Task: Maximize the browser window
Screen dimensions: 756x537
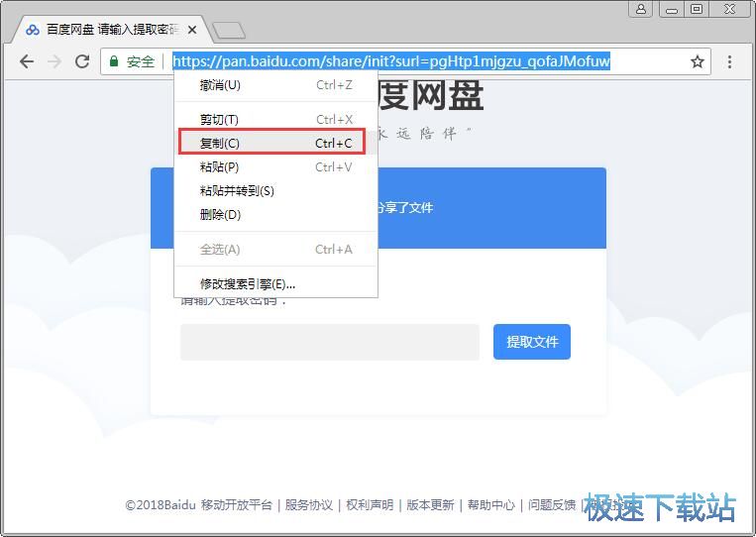Action: tap(697, 9)
